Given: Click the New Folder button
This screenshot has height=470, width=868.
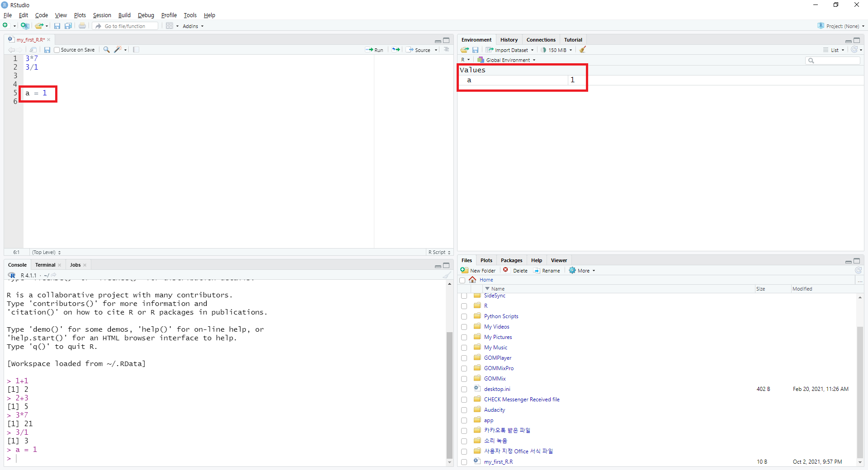Looking at the screenshot, I should coord(478,271).
